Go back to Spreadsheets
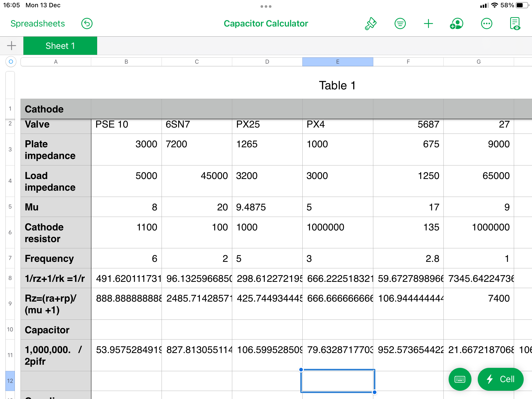Screen dimensions: 532x399 click(38, 24)
